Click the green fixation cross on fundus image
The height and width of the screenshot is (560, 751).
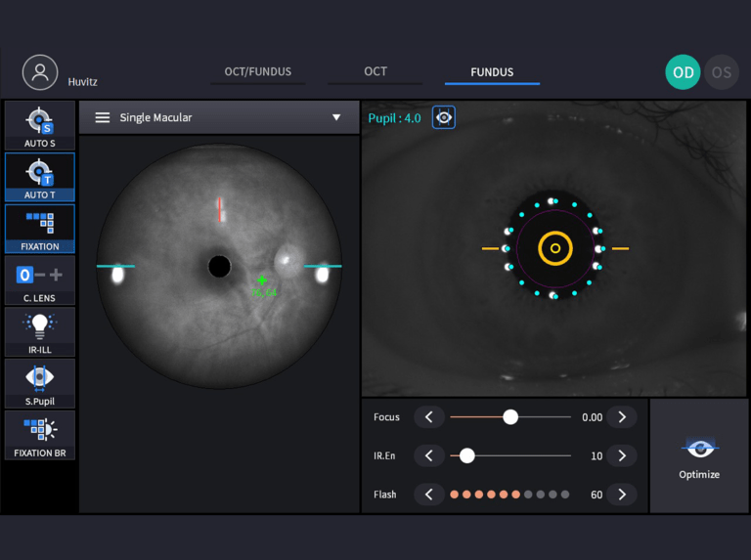[x=261, y=280]
